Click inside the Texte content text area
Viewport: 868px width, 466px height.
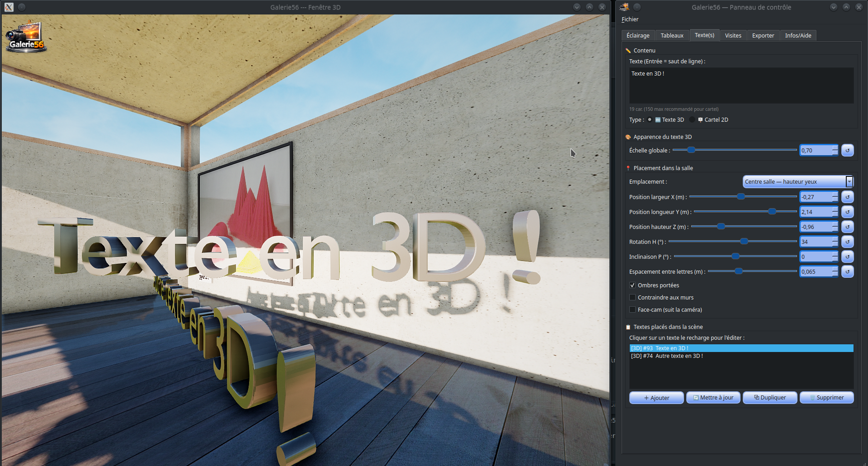(741, 86)
